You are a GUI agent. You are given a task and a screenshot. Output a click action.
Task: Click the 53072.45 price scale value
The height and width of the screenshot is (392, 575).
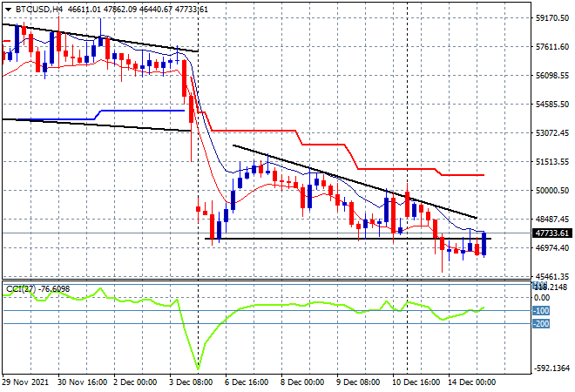[552, 132]
